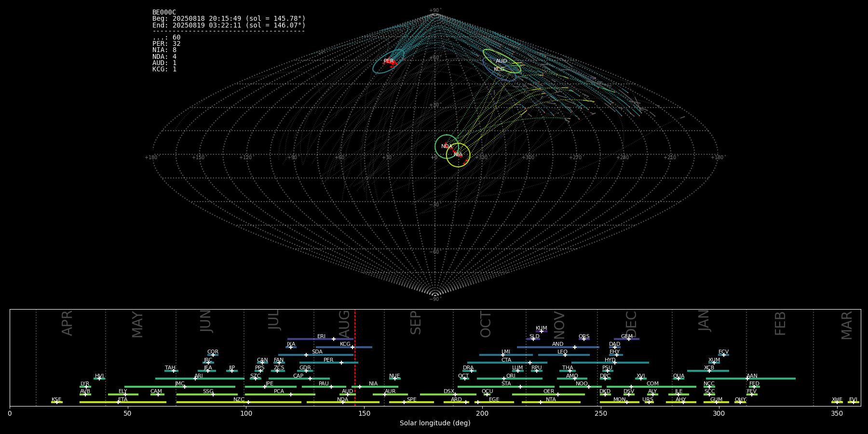Click the PER activity bar in timeline
868x434 pixels.
pyautogui.click(x=328, y=363)
